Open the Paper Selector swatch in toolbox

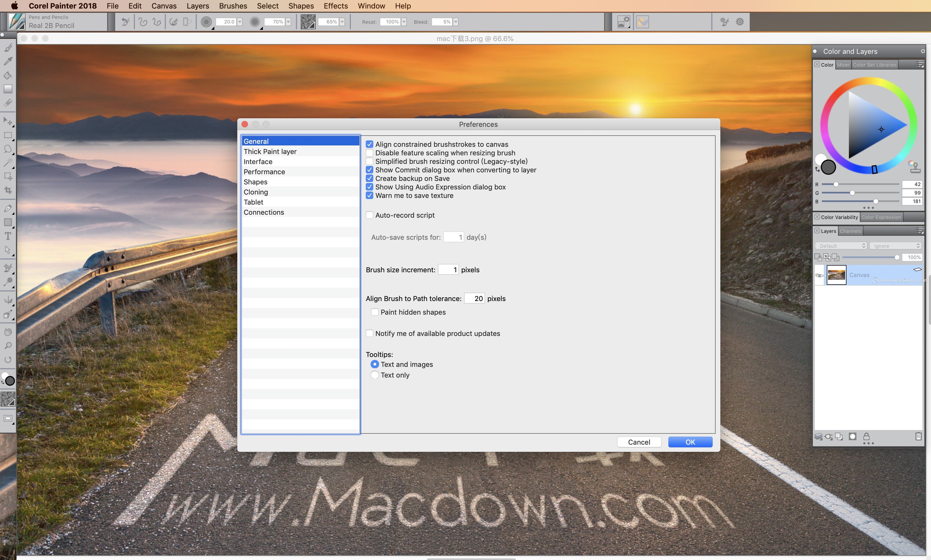(8, 399)
